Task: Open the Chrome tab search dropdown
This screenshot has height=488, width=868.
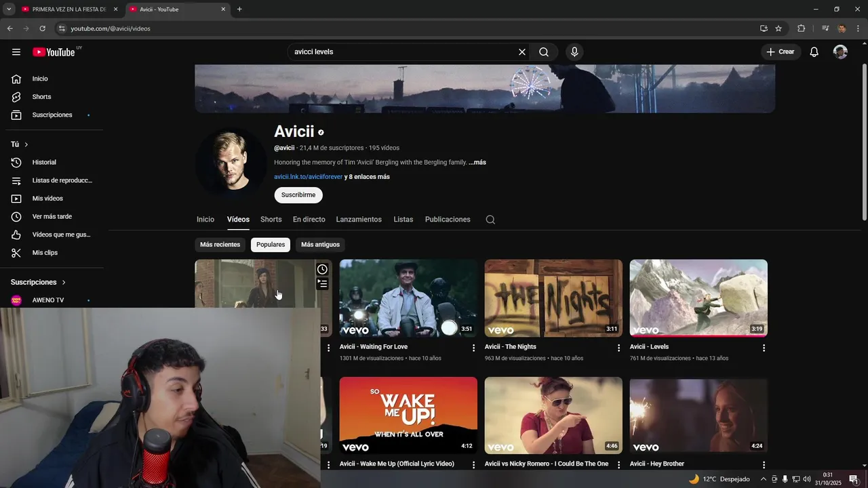Action: [x=9, y=9]
